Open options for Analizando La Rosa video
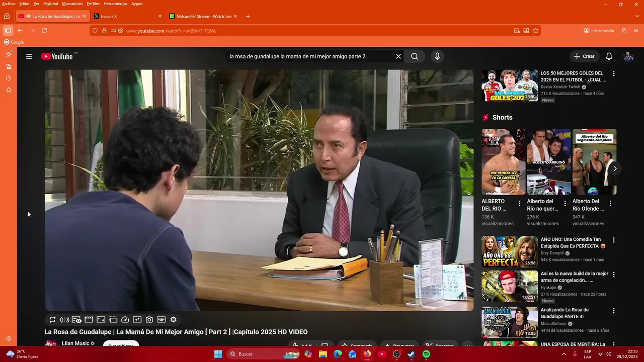Viewport: 644px width, 362px height. pyautogui.click(x=613, y=311)
